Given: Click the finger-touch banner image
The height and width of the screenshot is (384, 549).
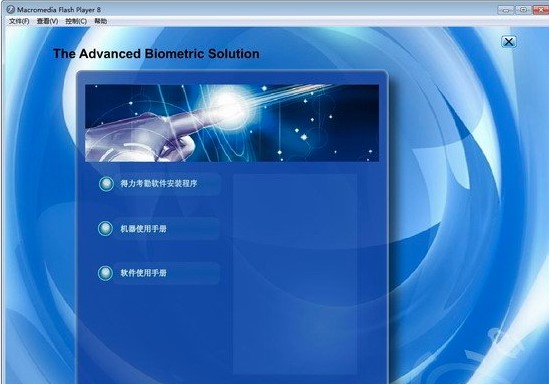Looking at the screenshot, I should click(232, 123).
